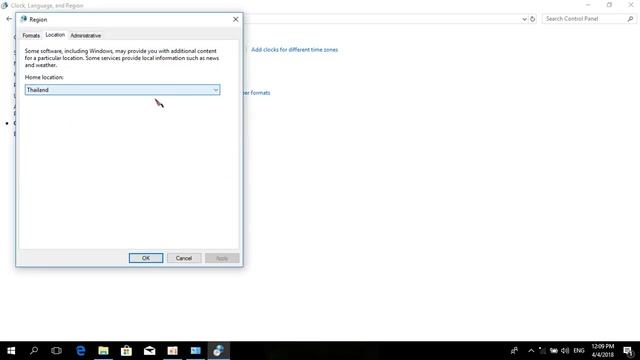640x360 pixels.
Task: Open the volume speaker tray icon
Action: (x=565, y=351)
